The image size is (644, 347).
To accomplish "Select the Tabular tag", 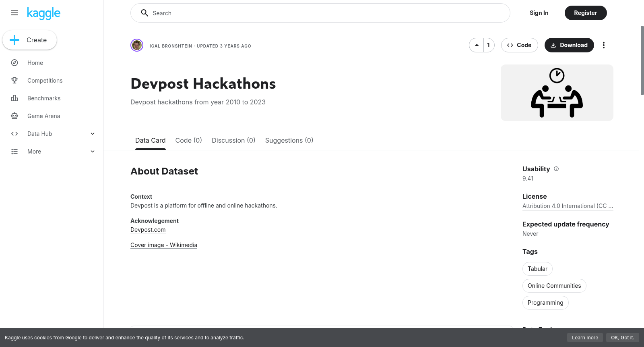I will [x=538, y=269].
